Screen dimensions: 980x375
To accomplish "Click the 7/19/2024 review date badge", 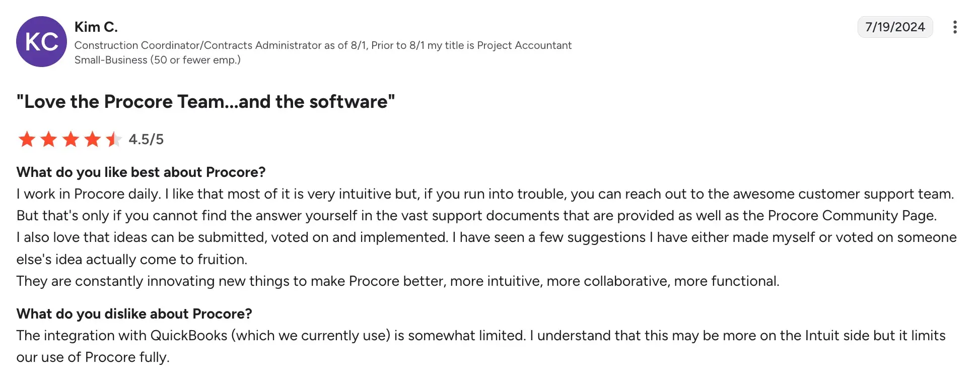I will click(894, 27).
